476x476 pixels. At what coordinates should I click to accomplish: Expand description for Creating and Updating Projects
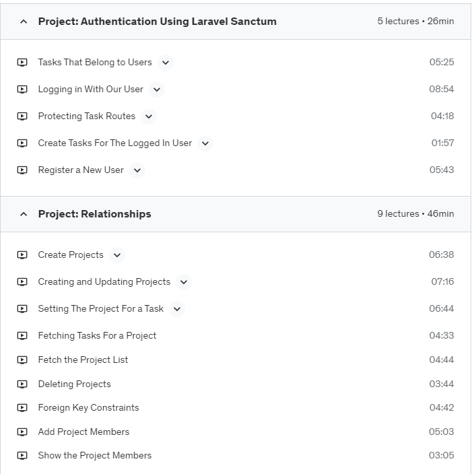pos(184,282)
